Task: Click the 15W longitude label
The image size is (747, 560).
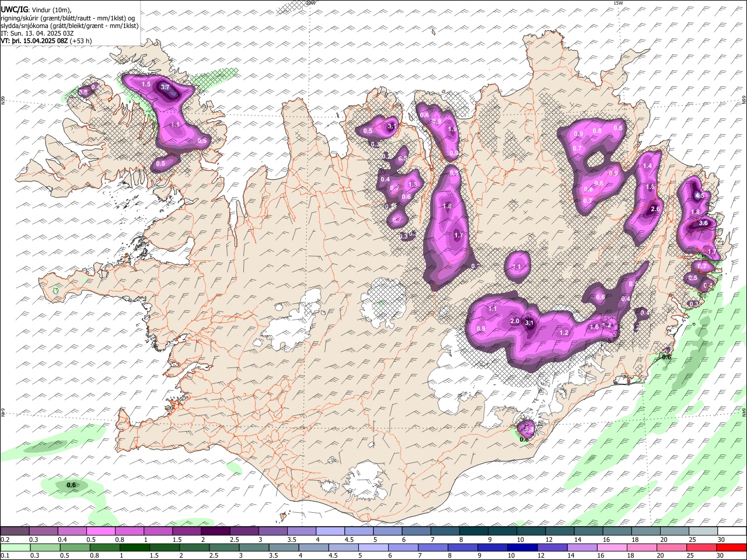Action: tap(618, 3)
